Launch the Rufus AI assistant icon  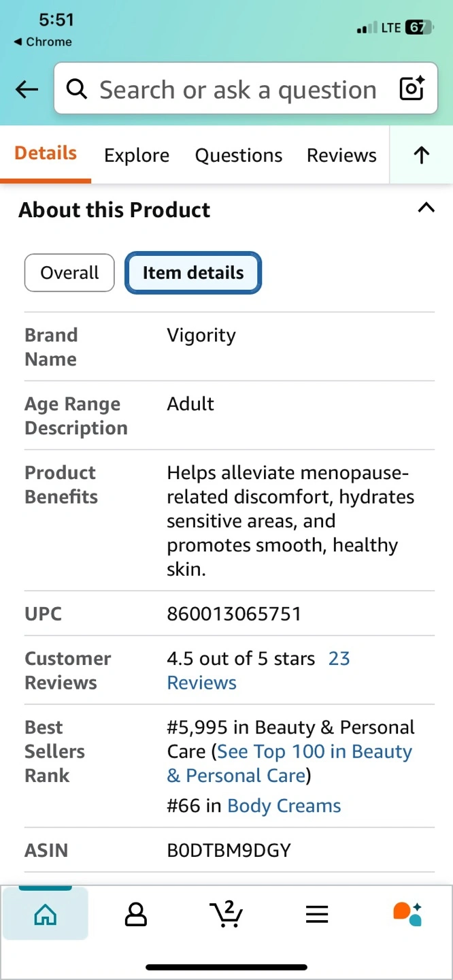coord(407,914)
